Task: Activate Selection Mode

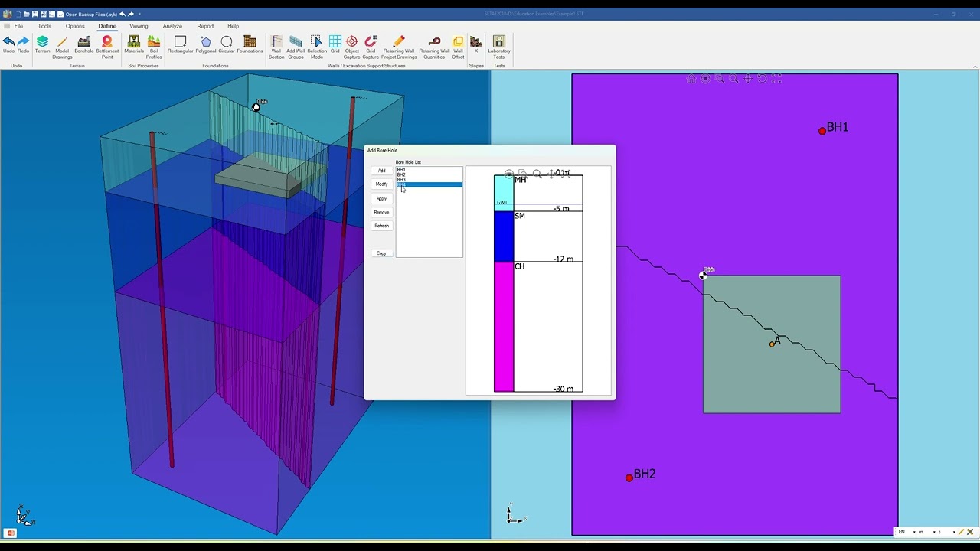Action: click(x=316, y=47)
